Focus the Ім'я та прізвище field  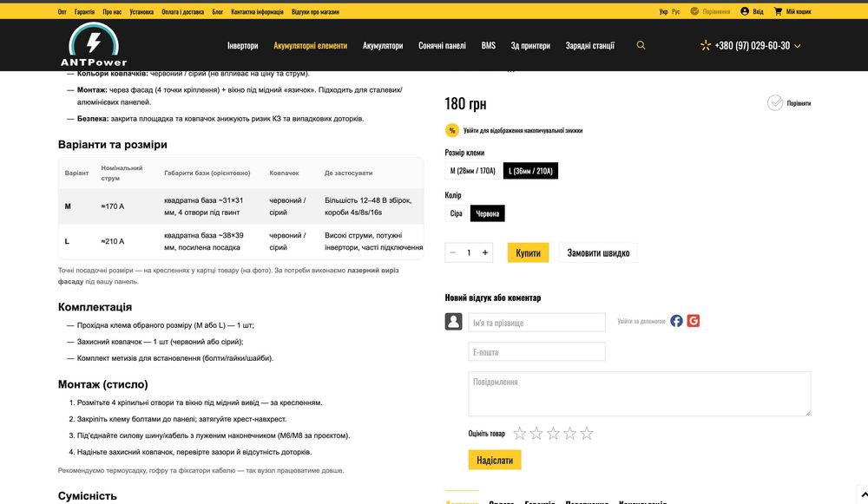click(x=537, y=323)
